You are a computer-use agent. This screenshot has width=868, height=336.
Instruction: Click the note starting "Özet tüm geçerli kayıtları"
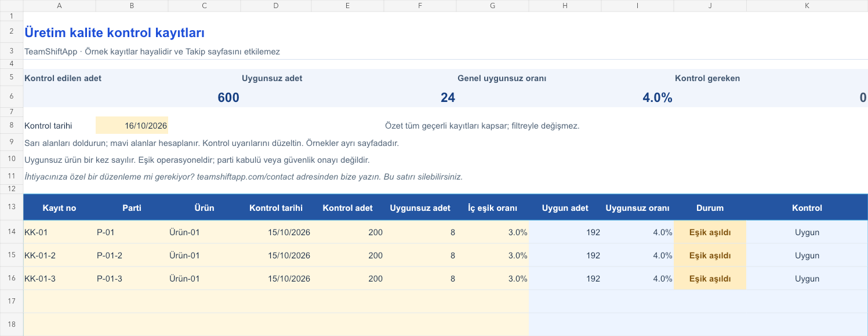coord(482,126)
